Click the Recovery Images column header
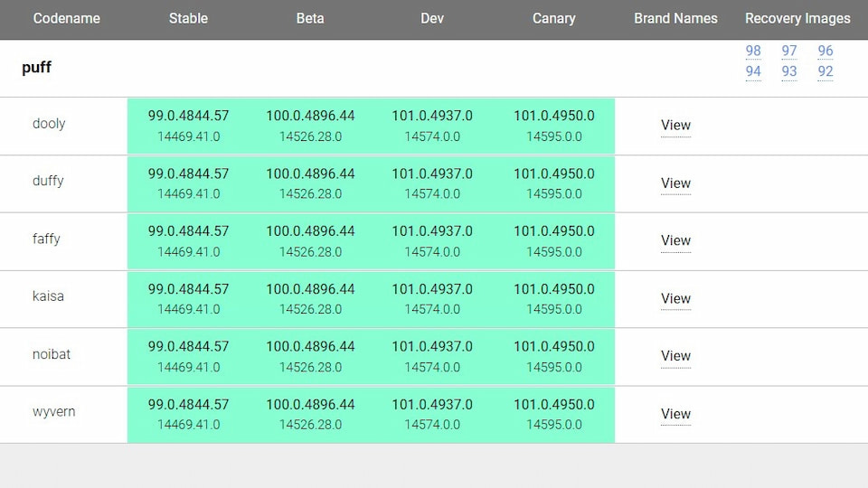This screenshot has width=868, height=488. (797, 18)
